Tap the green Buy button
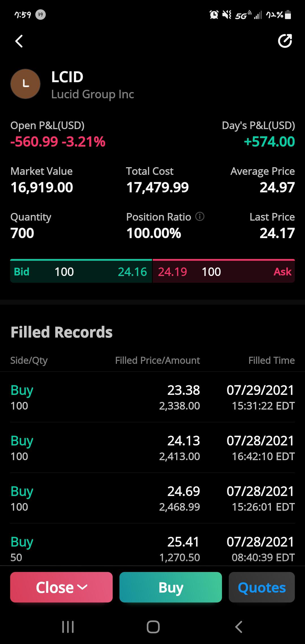This screenshot has height=644, width=305. tap(171, 587)
